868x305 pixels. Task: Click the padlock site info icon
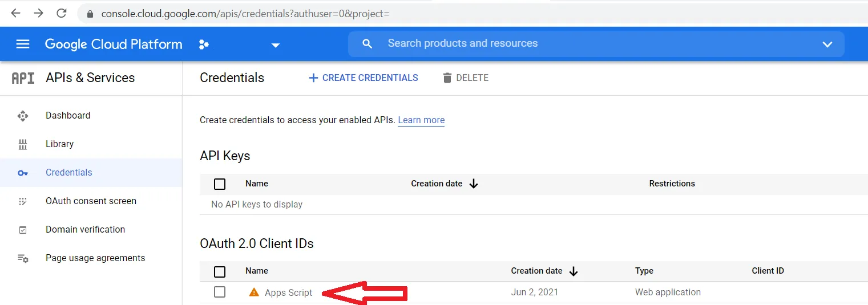90,13
